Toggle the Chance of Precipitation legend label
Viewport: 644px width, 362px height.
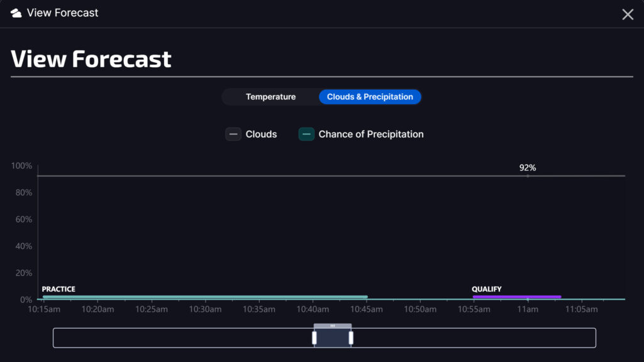tap(371, 134)
